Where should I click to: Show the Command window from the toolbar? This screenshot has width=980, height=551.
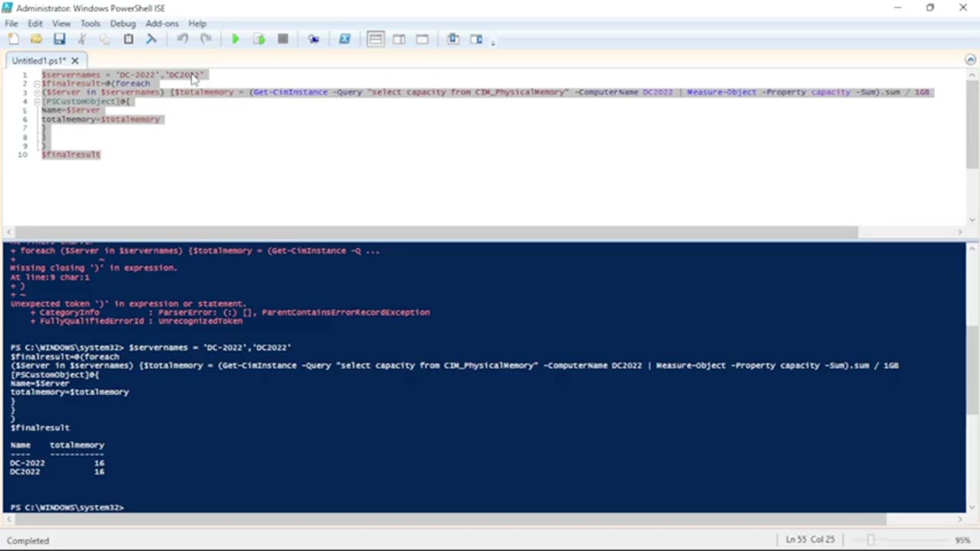[453, 39]
